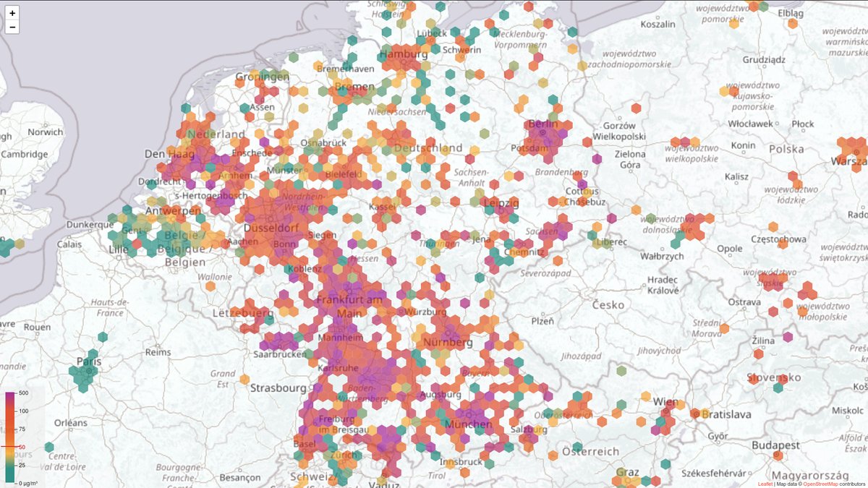Click the Orléans city label
The image size is (868, 488).
pos(70,422)
